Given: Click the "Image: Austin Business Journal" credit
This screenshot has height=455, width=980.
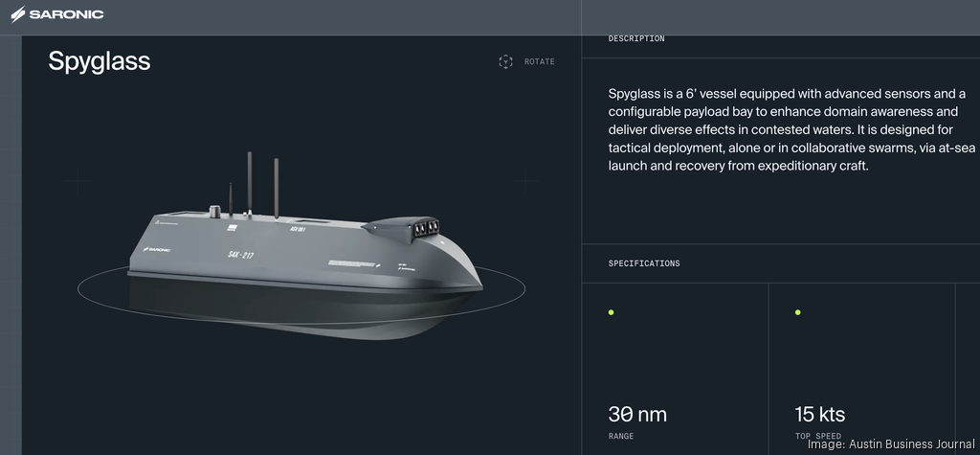Looking at the screenshot, I should point(891,444).
